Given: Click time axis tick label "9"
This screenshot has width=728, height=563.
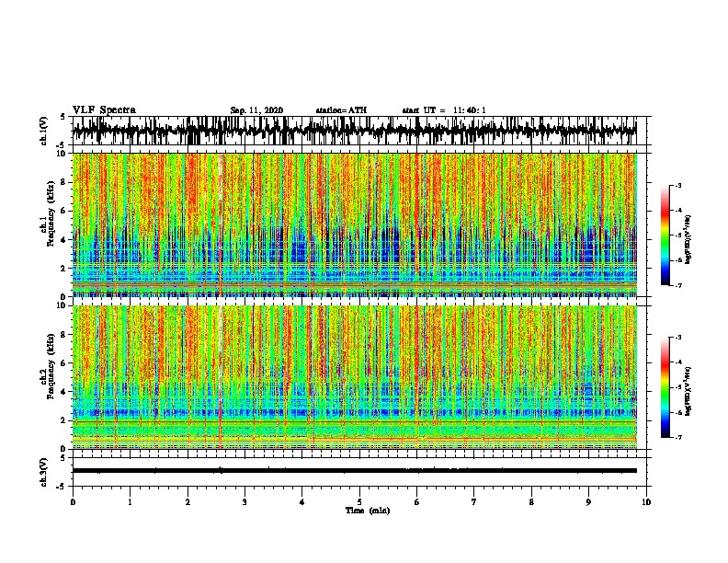Looking at the screenshot, I should click(588, 502).
